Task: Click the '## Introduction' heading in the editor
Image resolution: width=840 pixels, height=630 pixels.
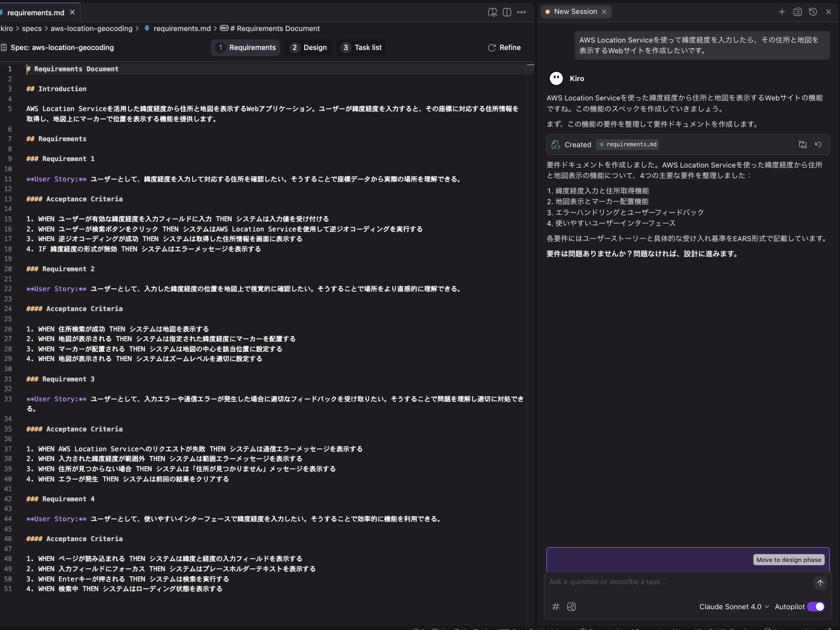Action: (x=56, y=89)
